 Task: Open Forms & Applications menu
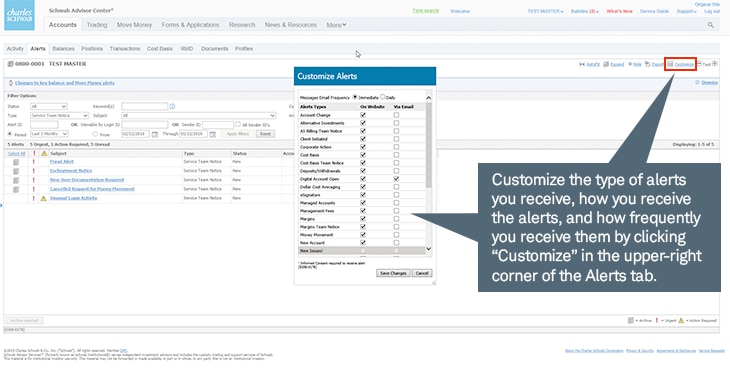coord(190,25)
